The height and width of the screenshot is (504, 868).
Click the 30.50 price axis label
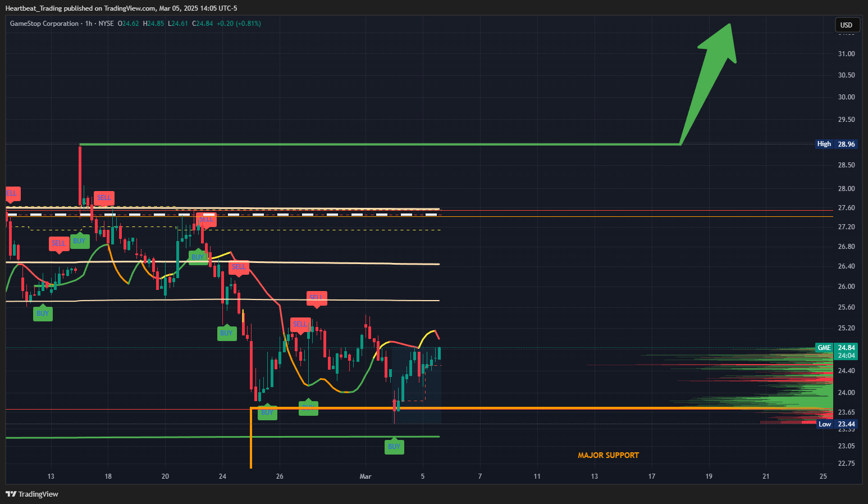[846, 75]
